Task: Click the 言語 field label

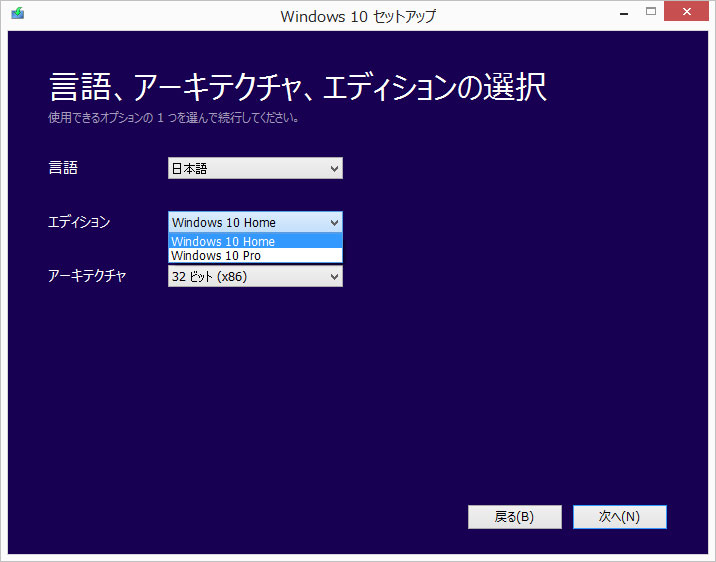Action: click(x=63, y=168)
